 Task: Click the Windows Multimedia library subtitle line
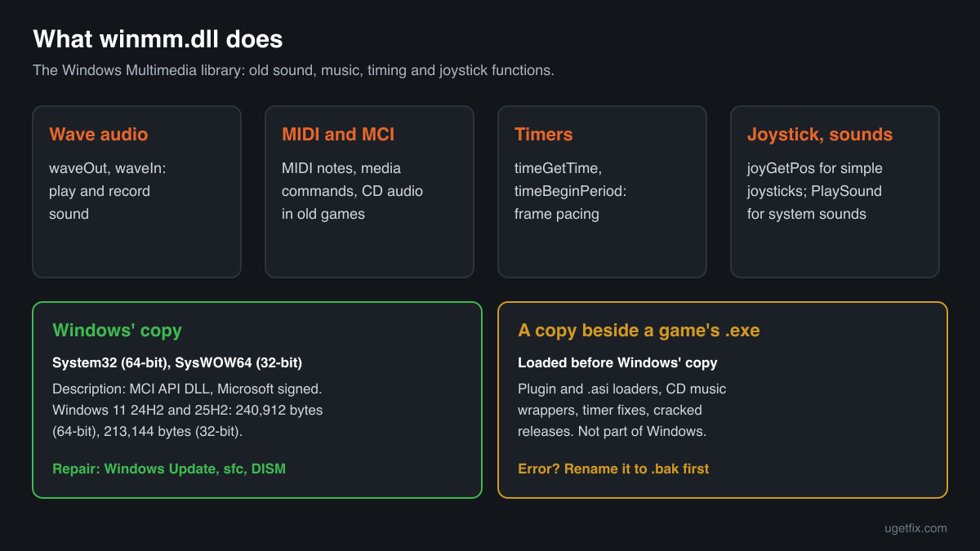[x=293, y=70]
